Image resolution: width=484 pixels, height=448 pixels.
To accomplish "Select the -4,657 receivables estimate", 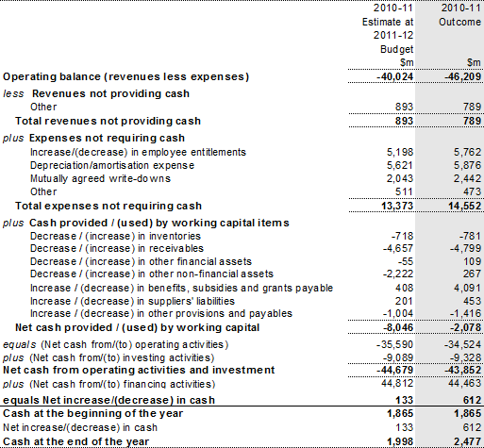I will 398,248.
